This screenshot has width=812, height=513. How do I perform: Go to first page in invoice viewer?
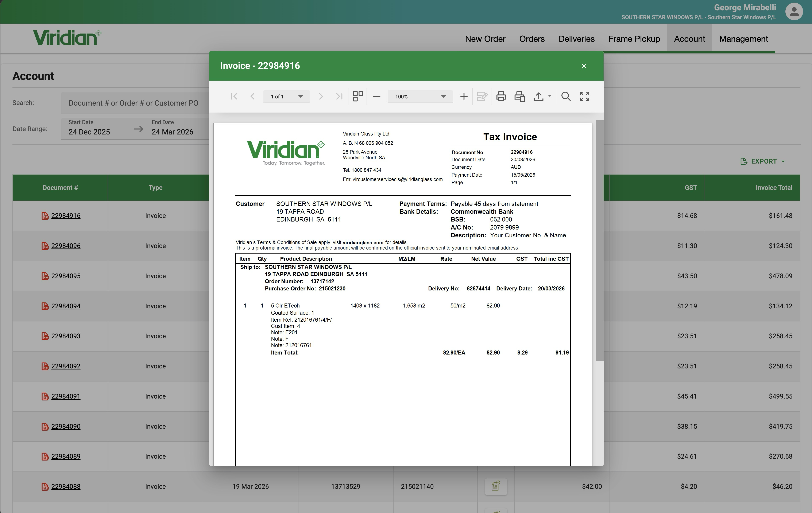coord(234,96)
